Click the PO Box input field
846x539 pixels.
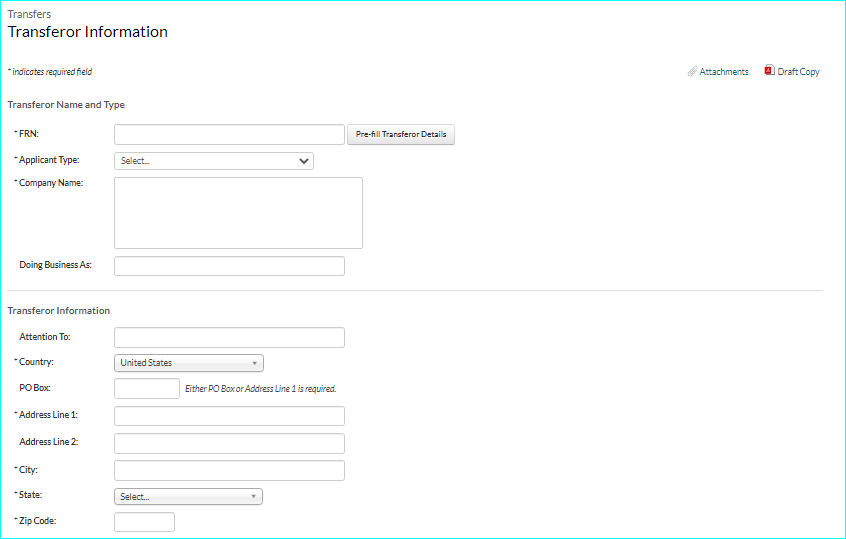coord(147,388)
